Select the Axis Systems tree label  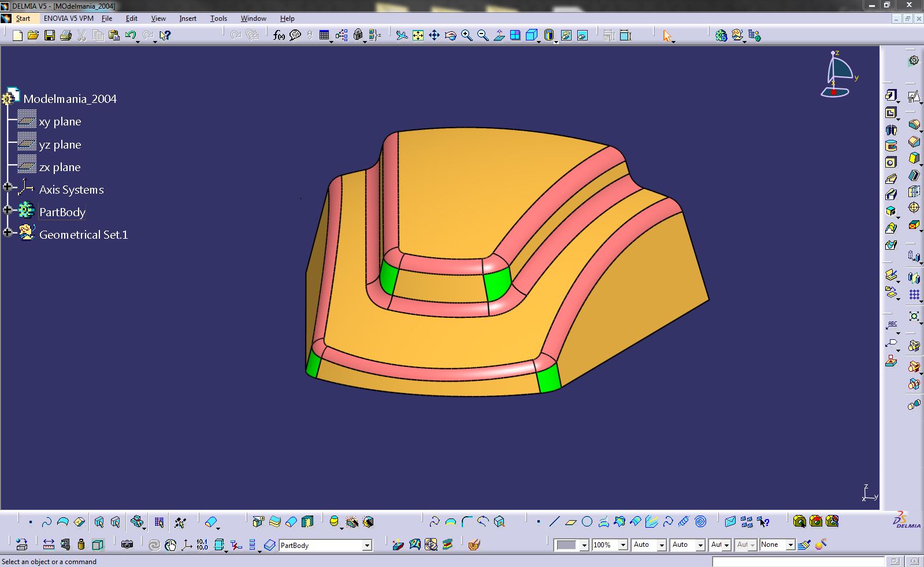tap(72, 190)
